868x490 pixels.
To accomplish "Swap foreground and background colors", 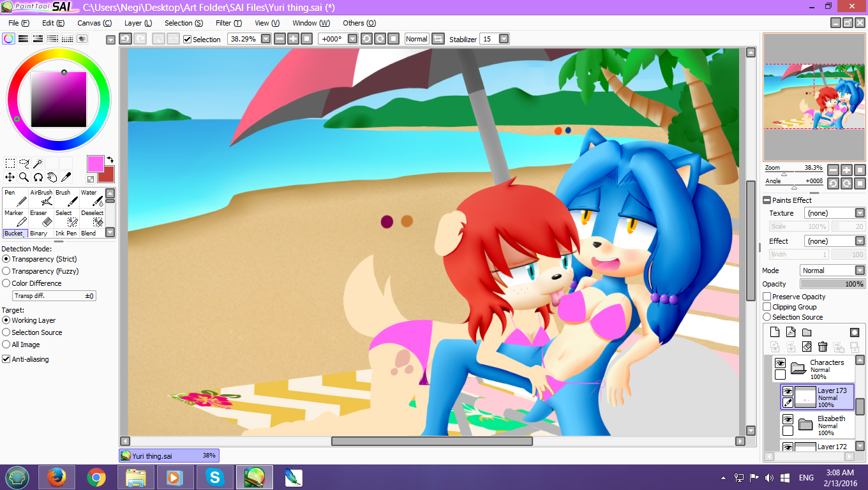I will click(110, 160).
